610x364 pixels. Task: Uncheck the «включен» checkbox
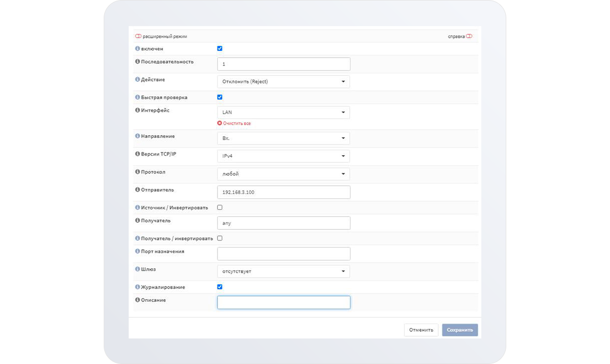pyautogui.click(x=220, y=49)
